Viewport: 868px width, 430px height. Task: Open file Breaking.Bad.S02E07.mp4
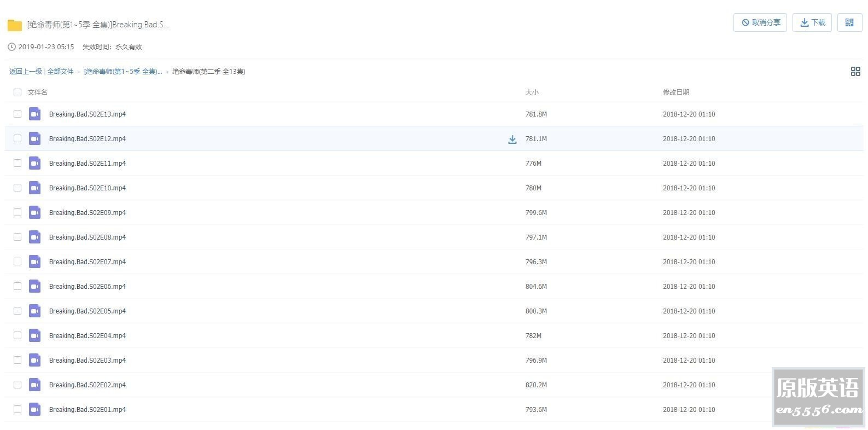point(88,262)
